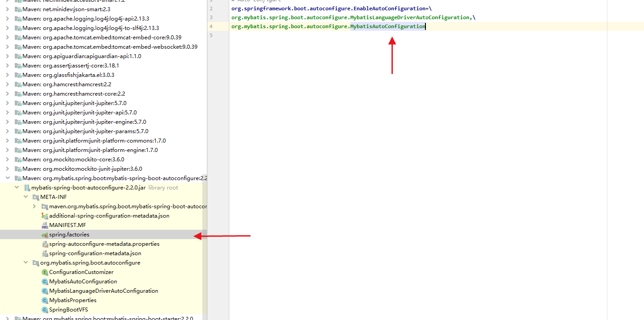This screenshot has height=320, width=644.
Task: Click line number 4 in the editor gutter
Action: (210, 26)
